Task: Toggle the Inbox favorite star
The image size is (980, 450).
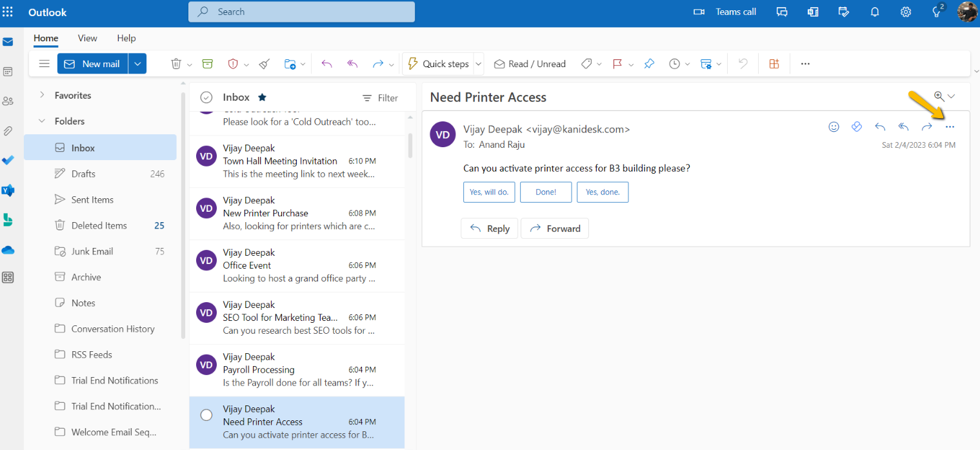Action: 262,97
